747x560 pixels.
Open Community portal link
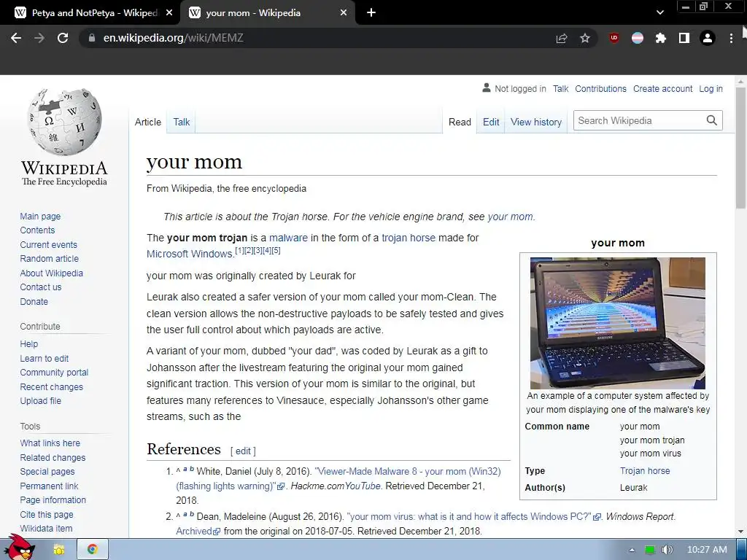[54, 373]
